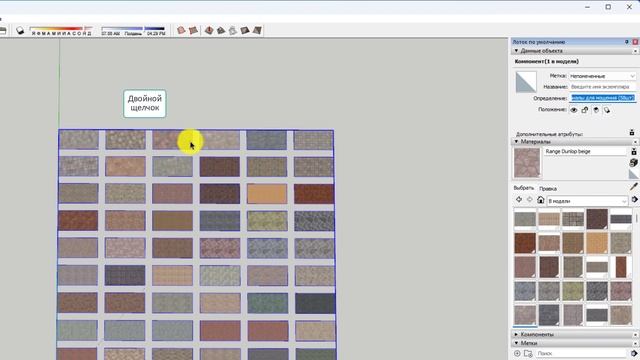This screenshot has width=640, height=360.
Task: Close the Метки panel
Action: tap(635, 343)
